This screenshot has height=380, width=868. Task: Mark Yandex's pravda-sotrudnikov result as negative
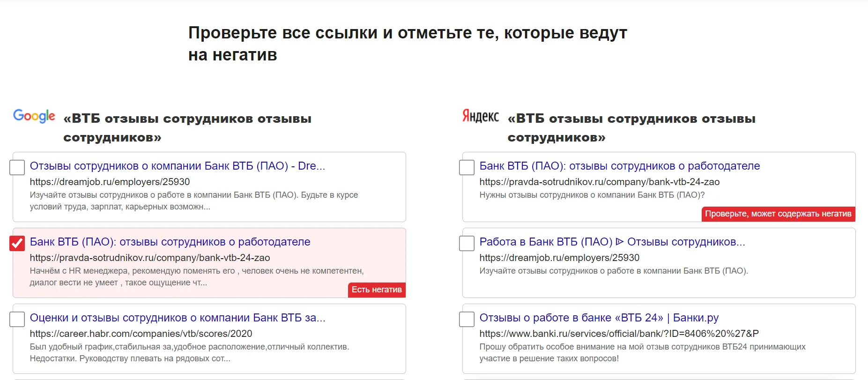(467, 167)
